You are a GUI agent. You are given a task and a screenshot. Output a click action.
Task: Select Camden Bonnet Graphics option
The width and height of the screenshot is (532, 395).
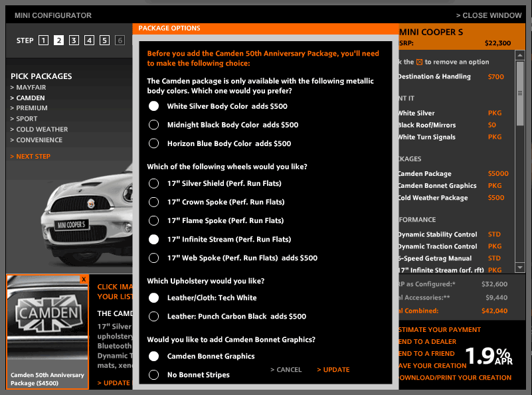(153, 356)
